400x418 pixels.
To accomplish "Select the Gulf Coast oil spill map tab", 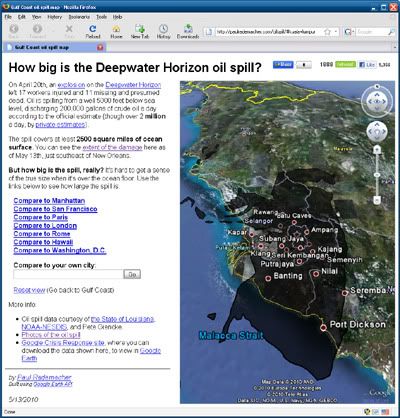I will [53, 47].
